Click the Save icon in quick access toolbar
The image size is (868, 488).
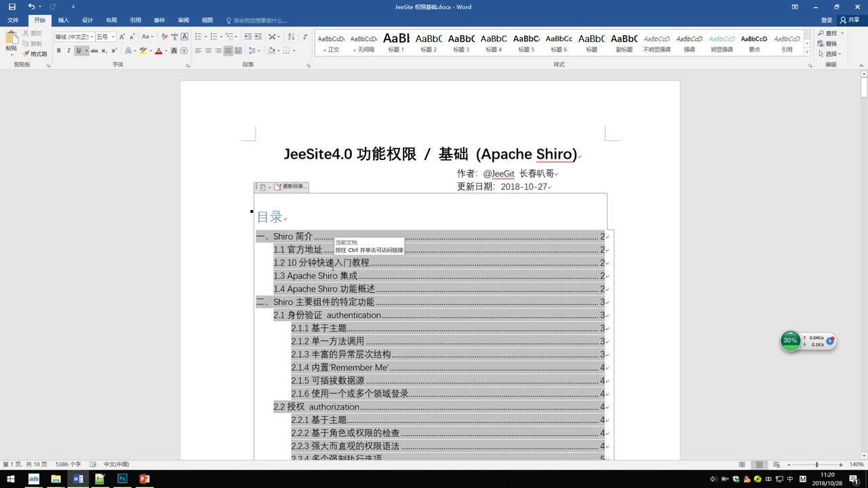(12, 7)
